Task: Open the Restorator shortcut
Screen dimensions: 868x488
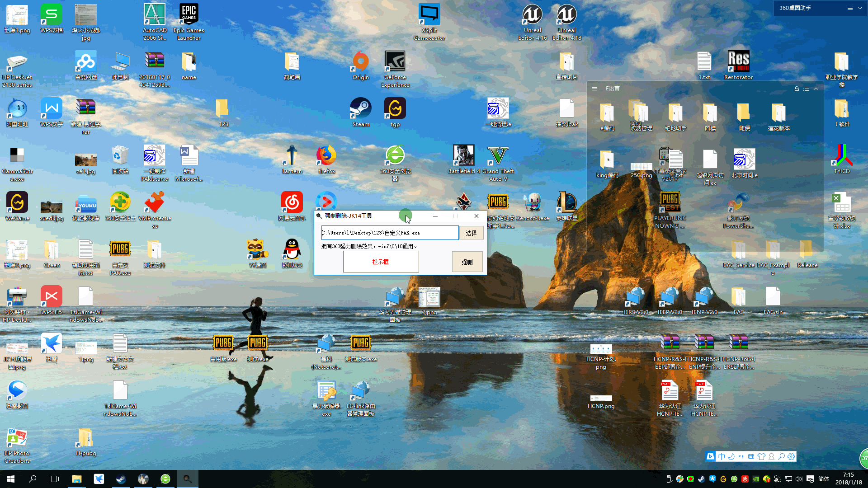Action: pos(738,61)
